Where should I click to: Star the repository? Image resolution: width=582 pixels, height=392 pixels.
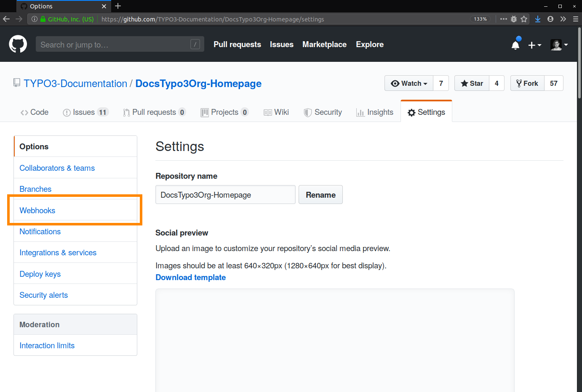[x=472, y=83]
